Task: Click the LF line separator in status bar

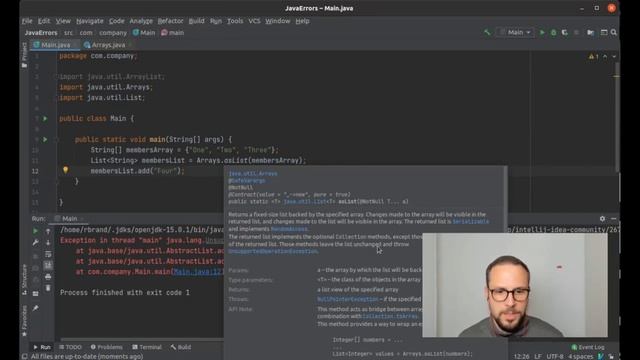Action: click(x=538, y=356)
